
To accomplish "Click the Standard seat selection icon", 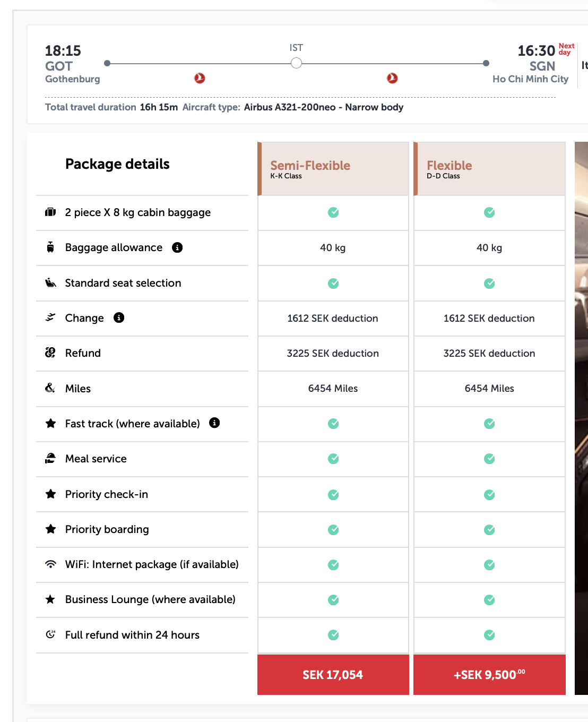I will tap(50, 282).
